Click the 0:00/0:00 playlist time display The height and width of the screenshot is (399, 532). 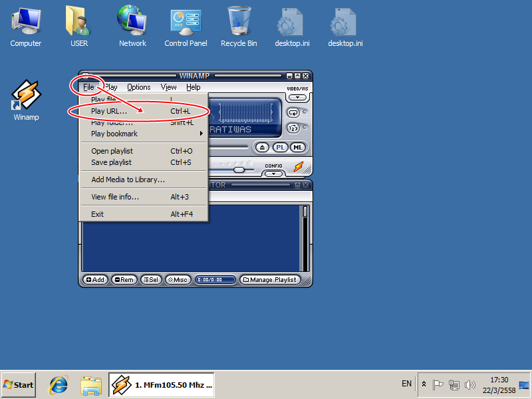pos(215,280)
